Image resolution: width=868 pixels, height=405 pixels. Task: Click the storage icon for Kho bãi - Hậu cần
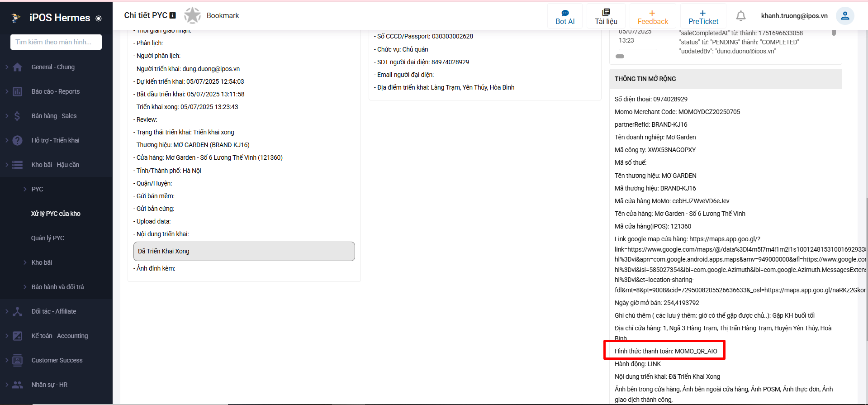coord(18,165)
